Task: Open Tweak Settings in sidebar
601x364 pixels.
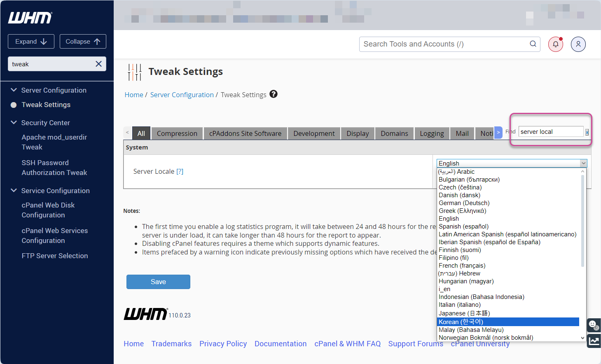Action: [46, 105]
